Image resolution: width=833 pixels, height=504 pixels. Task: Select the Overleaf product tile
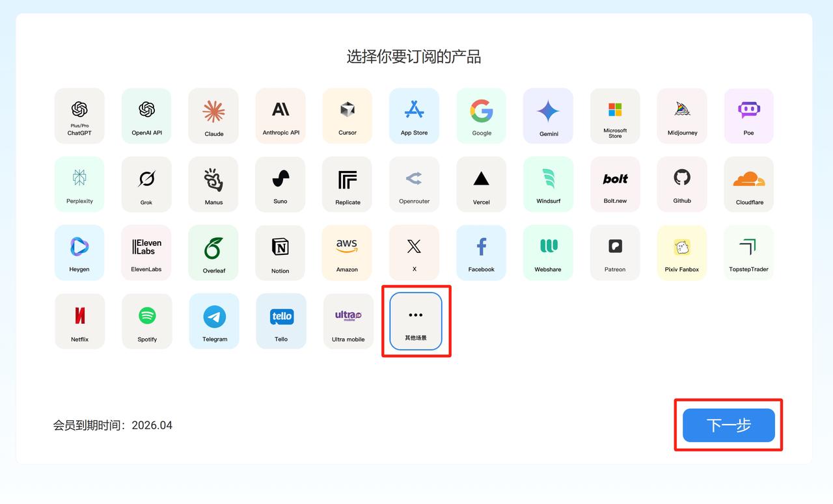(x=213, y=253)
